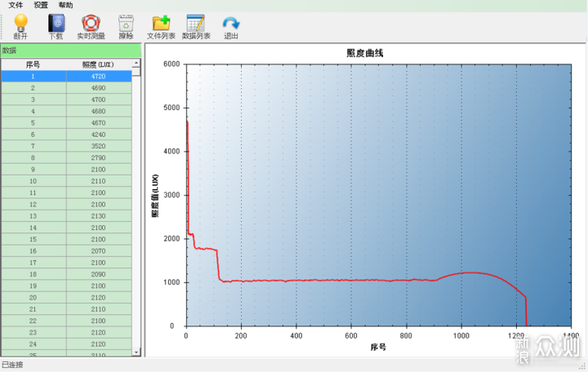Click the scroll down arrow of data table
Viewport: 588px width, 372px height.
coord(136,352)
